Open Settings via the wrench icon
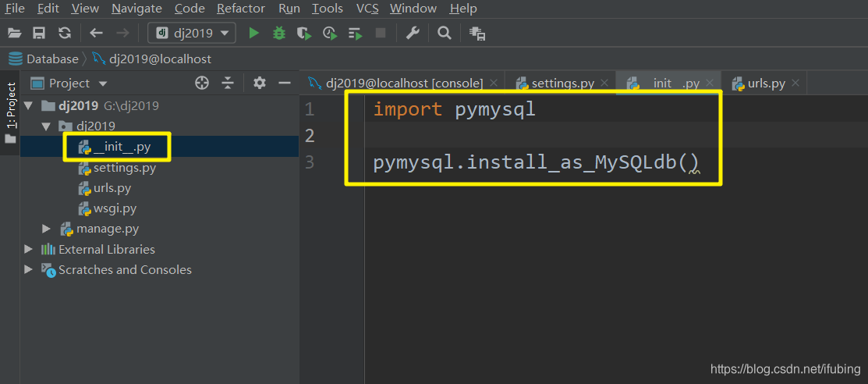 pyautogui.click(x=413, y=34)
